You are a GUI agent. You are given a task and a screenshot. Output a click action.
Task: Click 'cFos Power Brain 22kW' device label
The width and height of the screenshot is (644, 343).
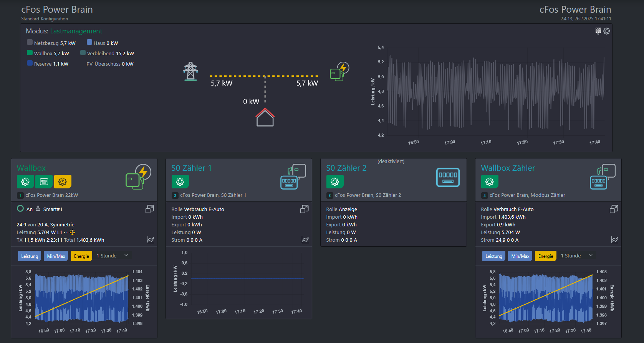click(51, 195)
